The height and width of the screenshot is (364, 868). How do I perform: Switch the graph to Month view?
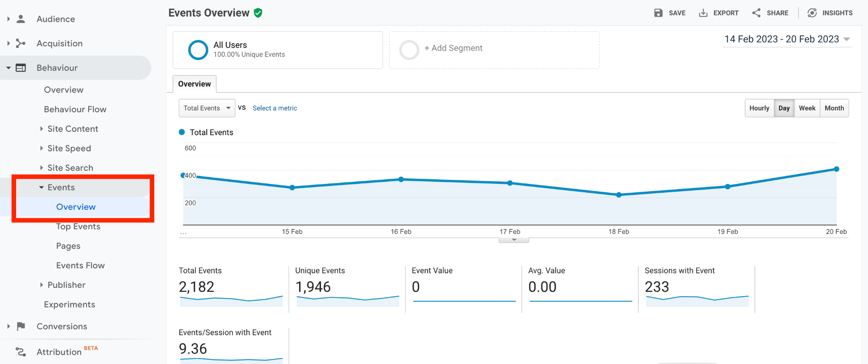(x=834, y=108)
